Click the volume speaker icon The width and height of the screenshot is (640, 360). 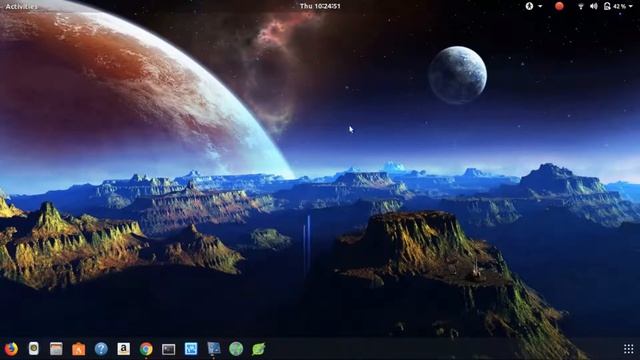click(x=593, y=7)
